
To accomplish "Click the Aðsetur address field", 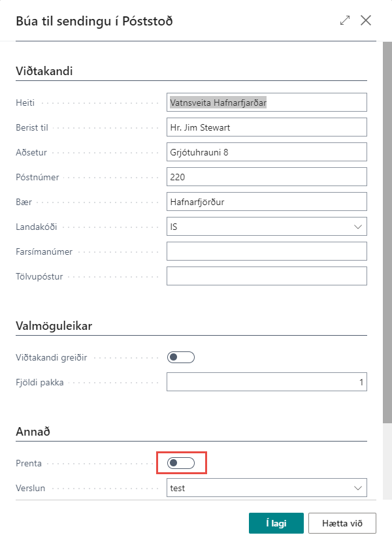I will pyautogui.click(x=267, y=152).
